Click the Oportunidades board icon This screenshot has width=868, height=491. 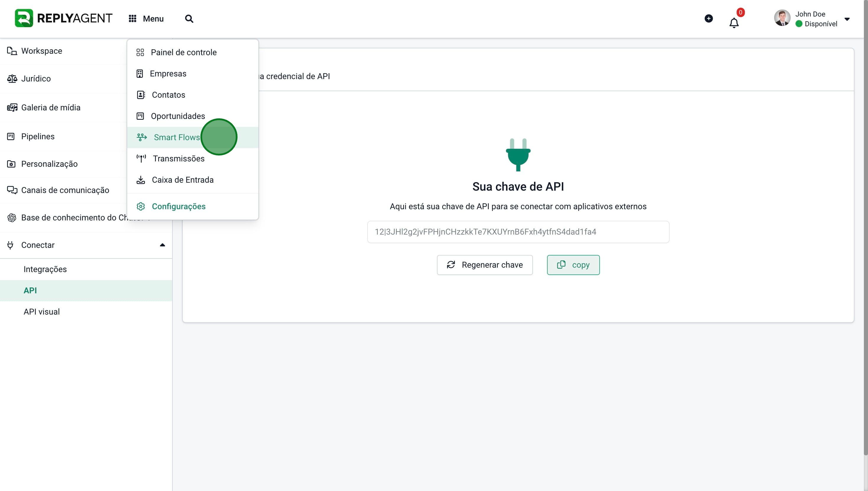[140, 116]
